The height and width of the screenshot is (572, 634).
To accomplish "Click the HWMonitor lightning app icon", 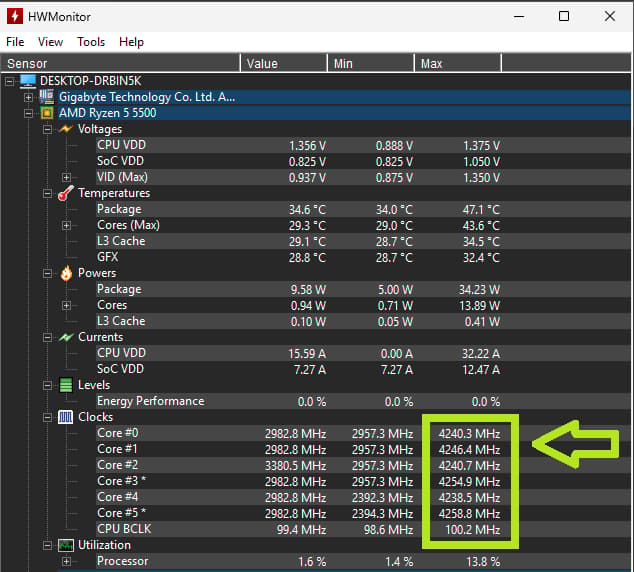I will click(x=15, y=17).
